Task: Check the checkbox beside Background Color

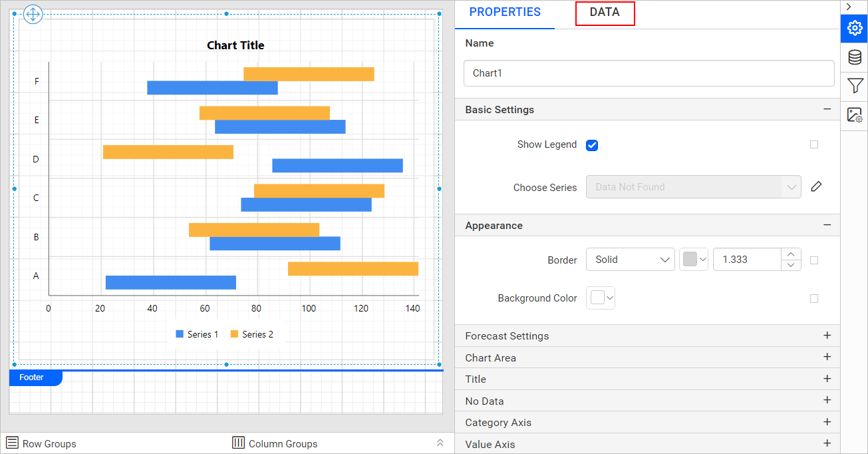Action: 814,298
